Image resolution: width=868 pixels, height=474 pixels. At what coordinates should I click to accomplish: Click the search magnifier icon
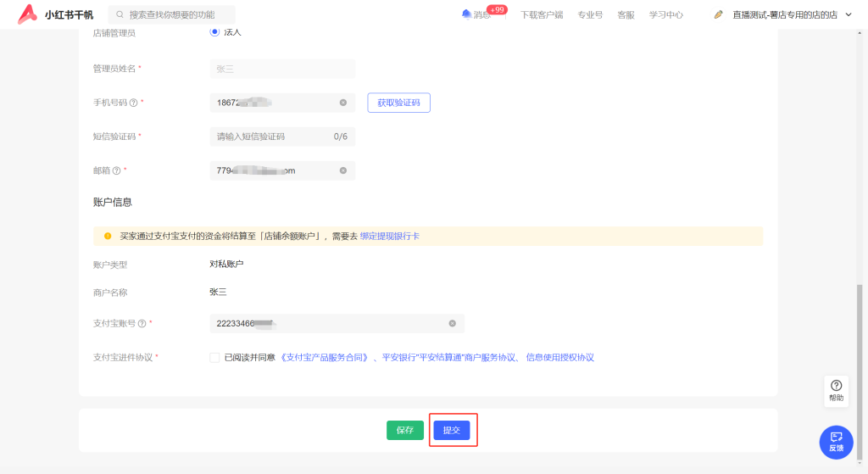(x=120, y=15)
